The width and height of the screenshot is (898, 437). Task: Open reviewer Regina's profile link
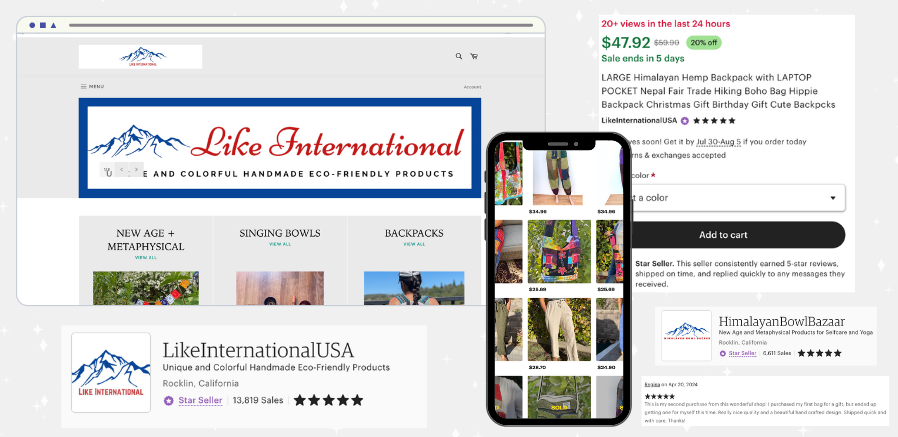click(x=652, y=384)
